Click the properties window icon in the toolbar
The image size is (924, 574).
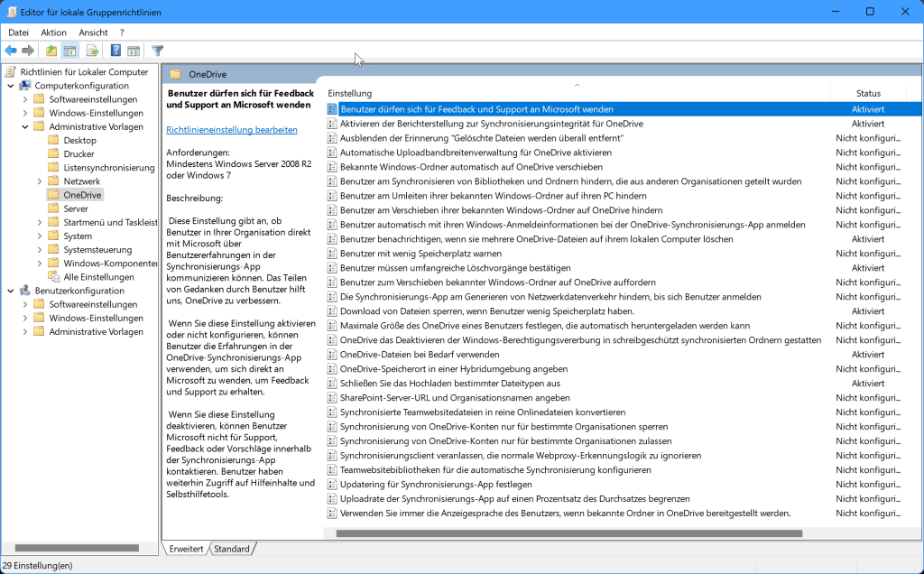click(134, 51)
